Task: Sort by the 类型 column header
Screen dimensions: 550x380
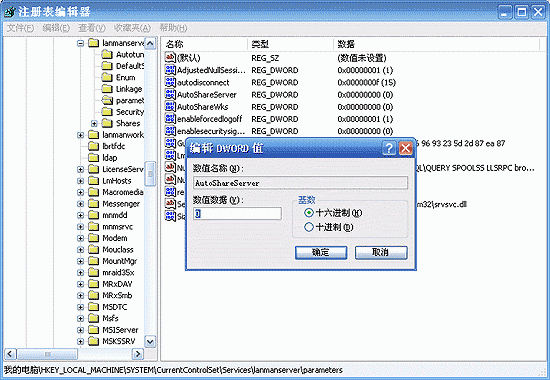Action: 290,44
